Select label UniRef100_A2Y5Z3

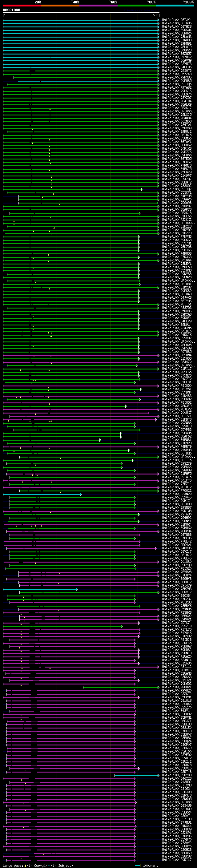pyautogui.click(x=177, y=64)
